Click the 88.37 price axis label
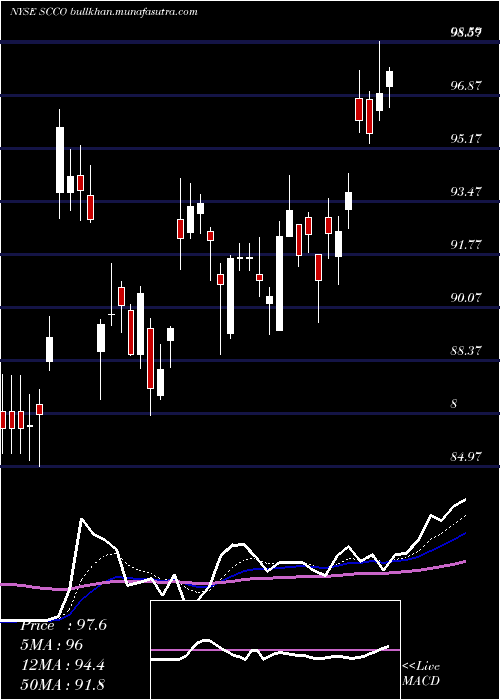Viewport: 500px width, 700px height. click(467, 350)
